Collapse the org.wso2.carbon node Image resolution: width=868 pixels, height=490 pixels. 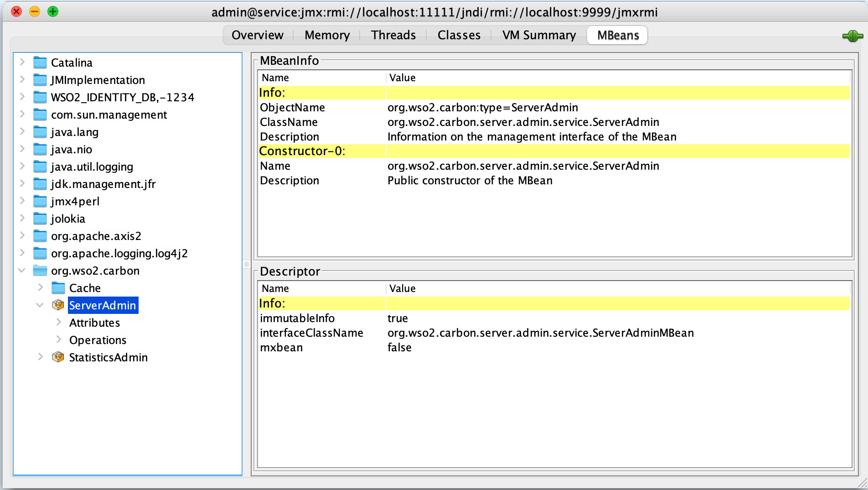click(x=21, y=271)
